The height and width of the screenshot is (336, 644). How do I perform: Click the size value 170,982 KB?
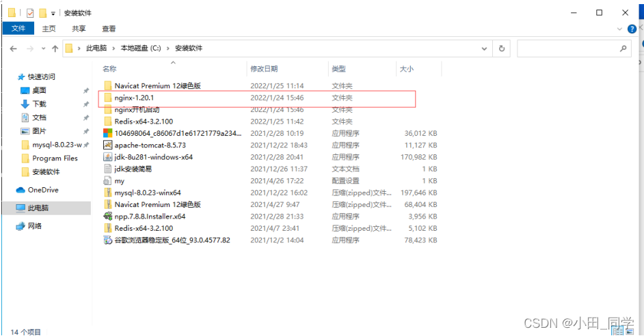point(419,157)
